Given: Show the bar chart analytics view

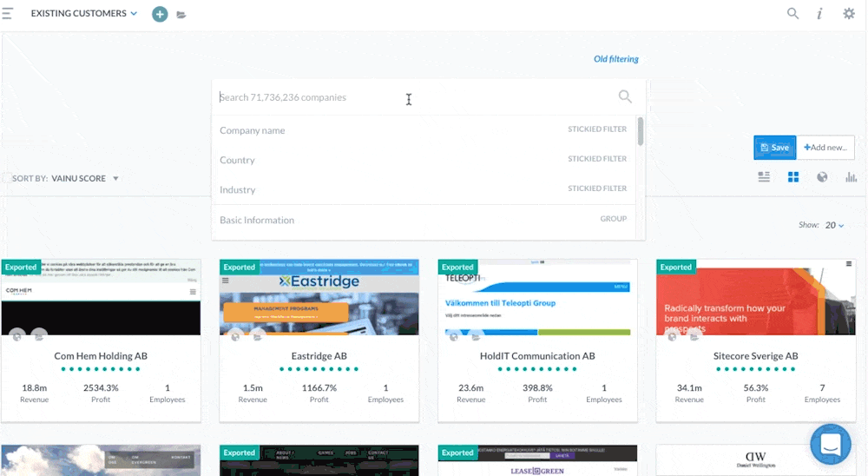Looking at the screenshot, I should [851, 177].
